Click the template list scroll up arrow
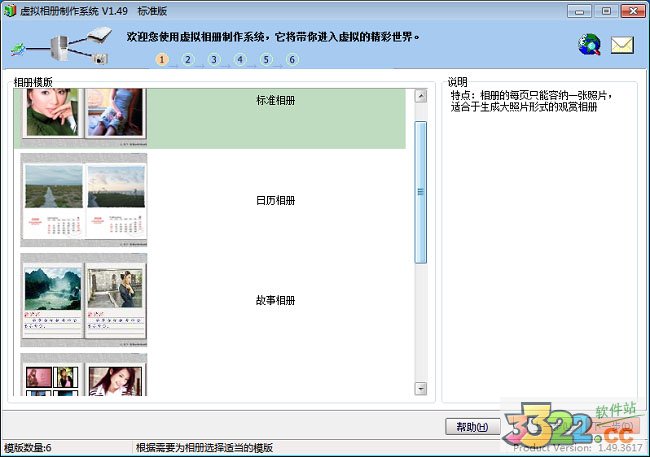This screenshot has height=457, width=650. [x=421, y=96]
